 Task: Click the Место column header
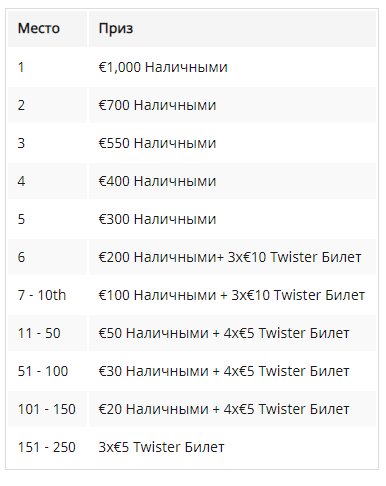click(47, 29)
